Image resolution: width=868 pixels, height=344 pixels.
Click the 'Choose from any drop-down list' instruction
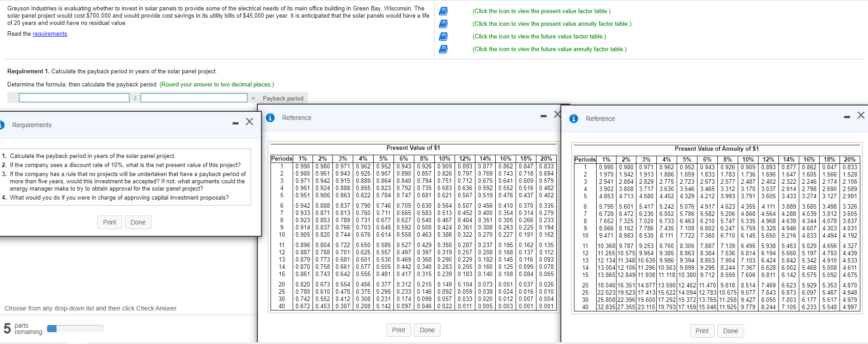91,308
